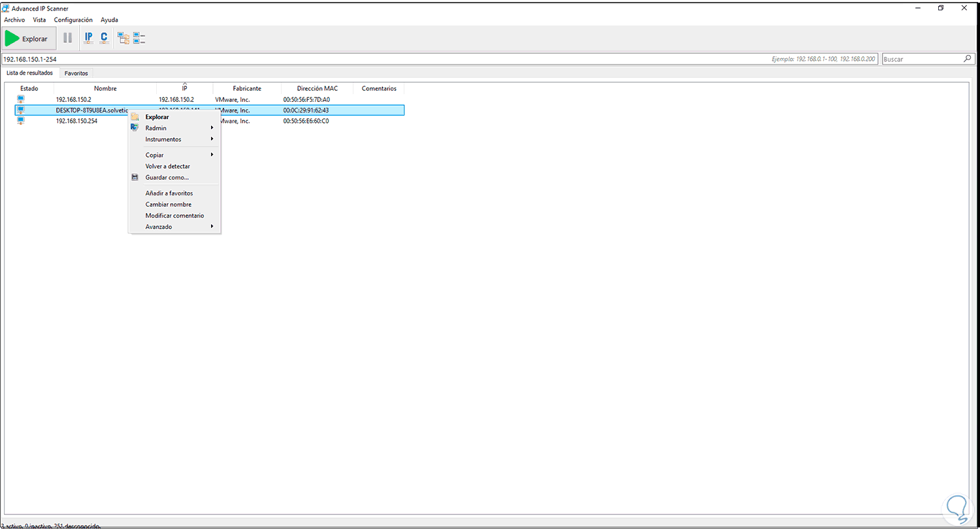Choose Explorar in the context menu
The height and width of the screenshot is (530, 980).
(x=174, y=117)
